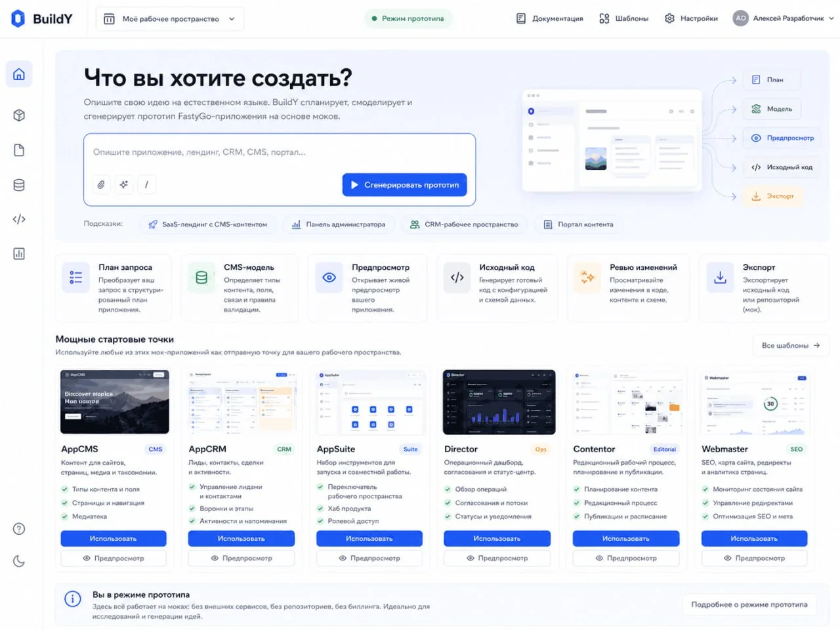The width and height of the screenshot is (840, 630).
Task: Expand the Моё рабочее пространство dropdown
Action: [x=170, y=19]
